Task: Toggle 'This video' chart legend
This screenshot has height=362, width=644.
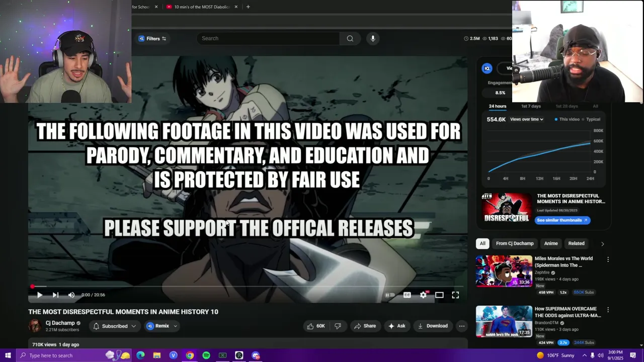Action: pos(567,119)
